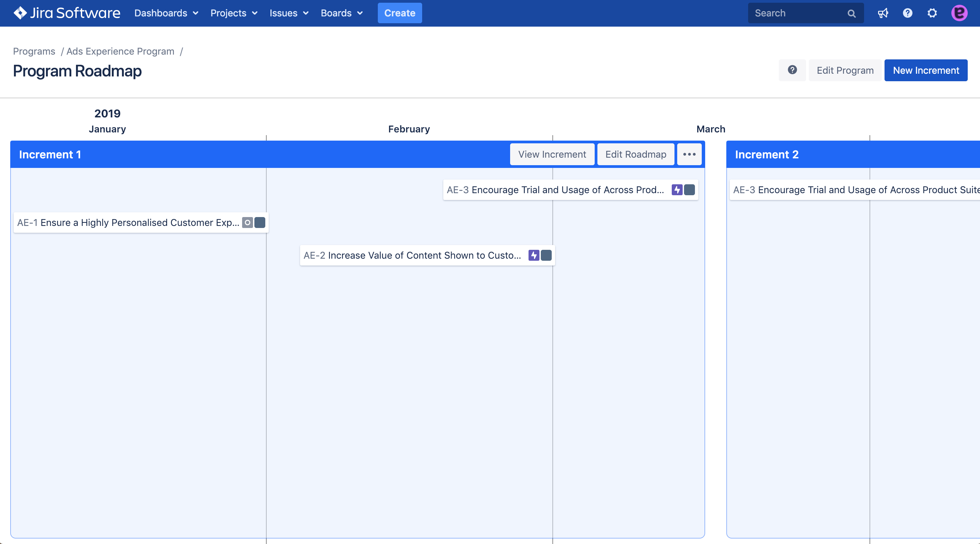Go to Programs breadcrumb link
This screenshot has height=544, width=980.
pos(34,51)
